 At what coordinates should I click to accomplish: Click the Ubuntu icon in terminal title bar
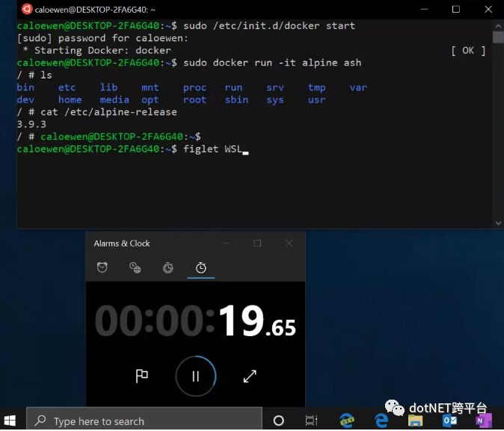coord(27,9)
